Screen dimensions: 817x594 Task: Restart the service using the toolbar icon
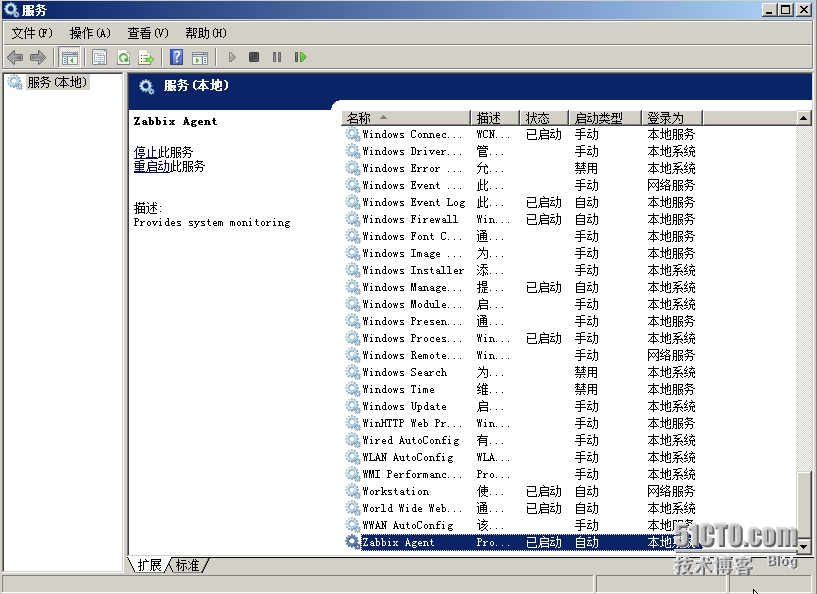click(301, 57)
